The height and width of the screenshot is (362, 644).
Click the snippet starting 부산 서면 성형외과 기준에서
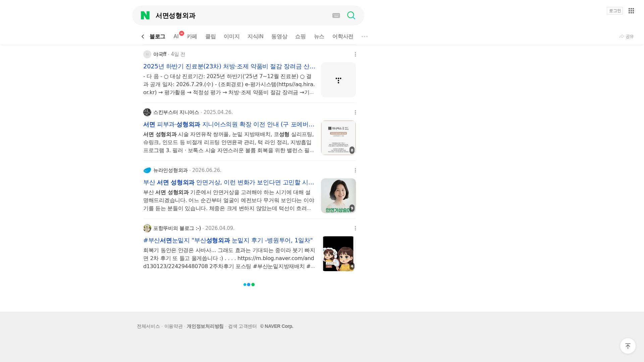pyautogui.click(x=229, y=200)
